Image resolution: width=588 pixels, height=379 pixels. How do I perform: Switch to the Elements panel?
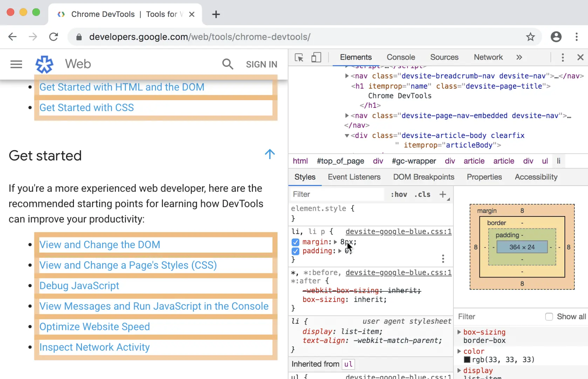[356, 57]
